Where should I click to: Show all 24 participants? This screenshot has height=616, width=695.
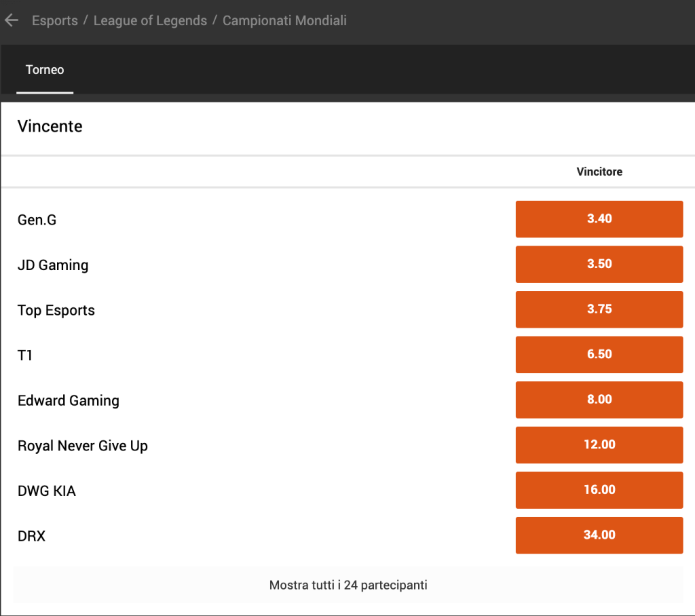point(348,585)
